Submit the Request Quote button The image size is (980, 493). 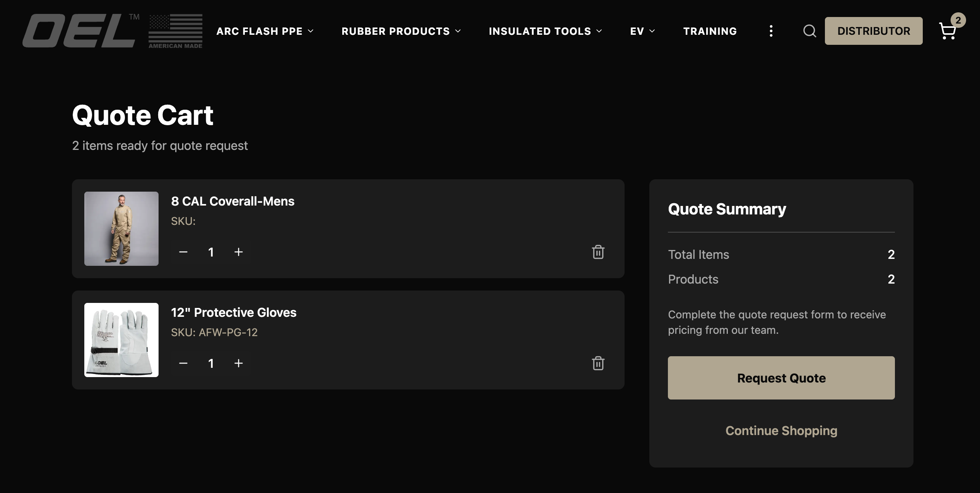click(x=781, y=378)
